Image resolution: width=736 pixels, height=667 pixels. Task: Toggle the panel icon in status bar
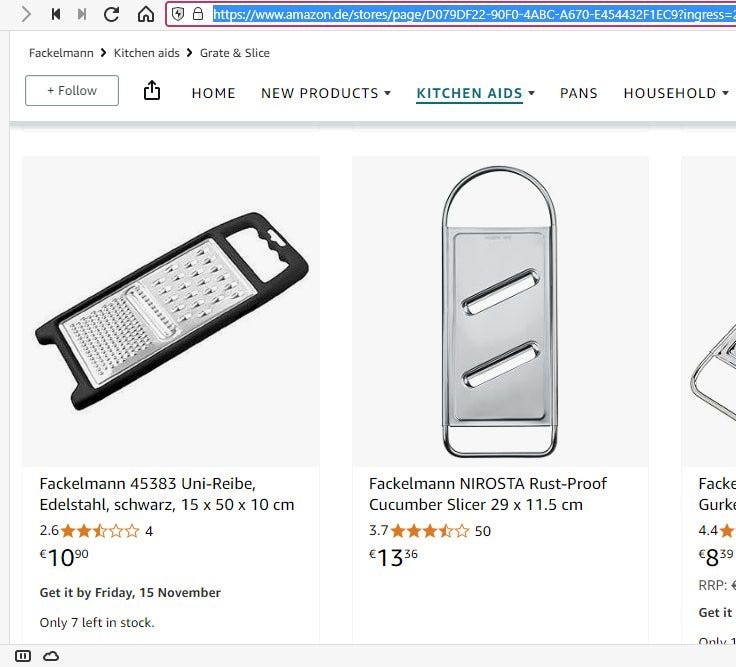tap(23, 656)
